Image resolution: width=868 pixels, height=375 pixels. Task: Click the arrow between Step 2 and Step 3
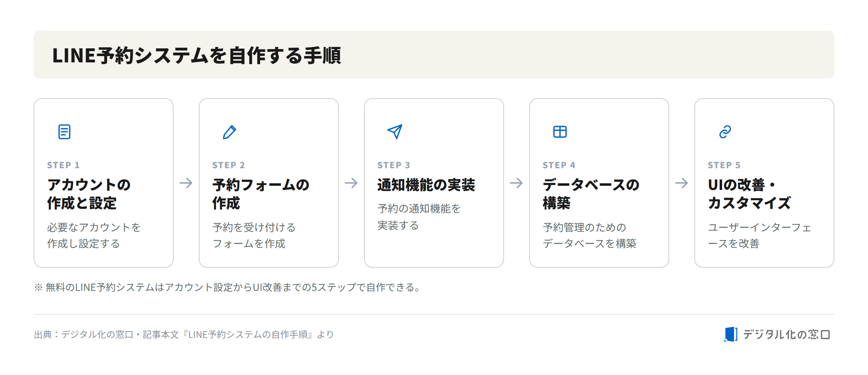pos(351,183)
